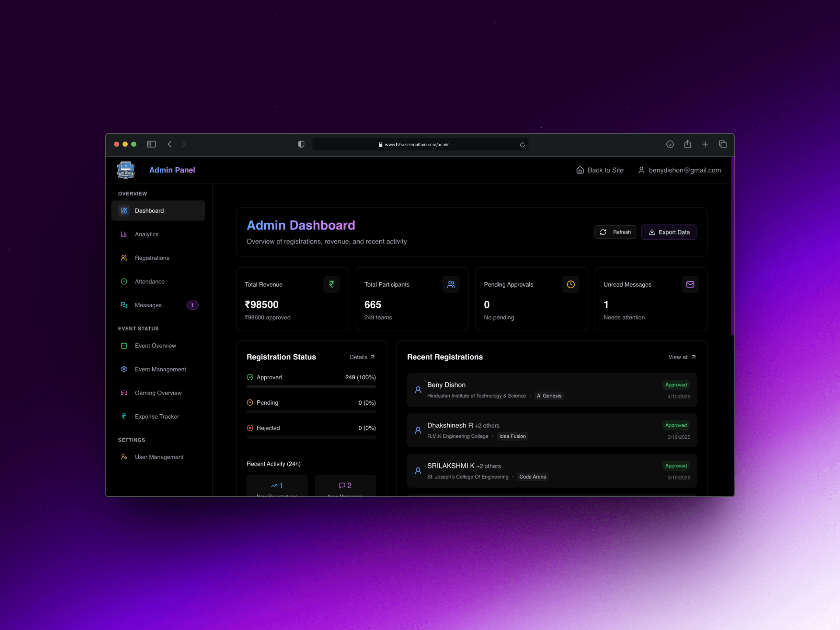Click the User Management user-cog icon
840x630 pixels.
tap(124, 457)
